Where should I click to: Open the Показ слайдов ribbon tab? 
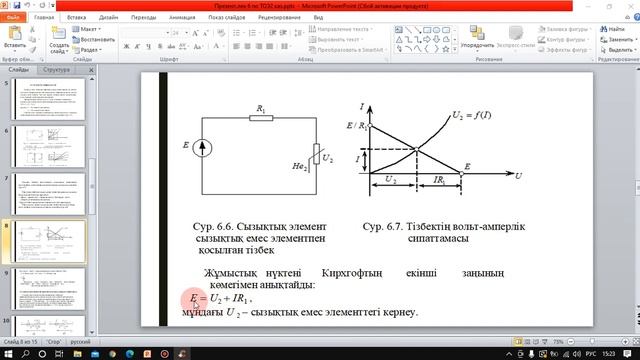coord(227,18)
